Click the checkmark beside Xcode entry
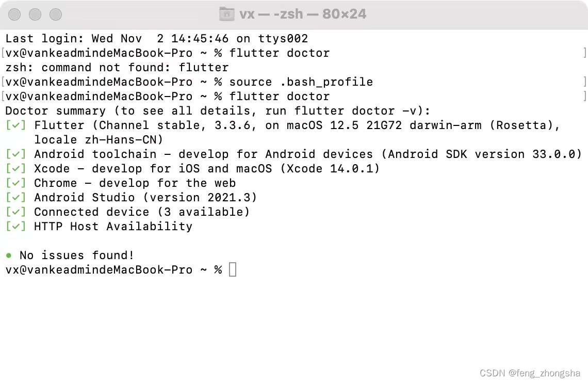Screen dimensions: 588x383 tap(15, 168)
